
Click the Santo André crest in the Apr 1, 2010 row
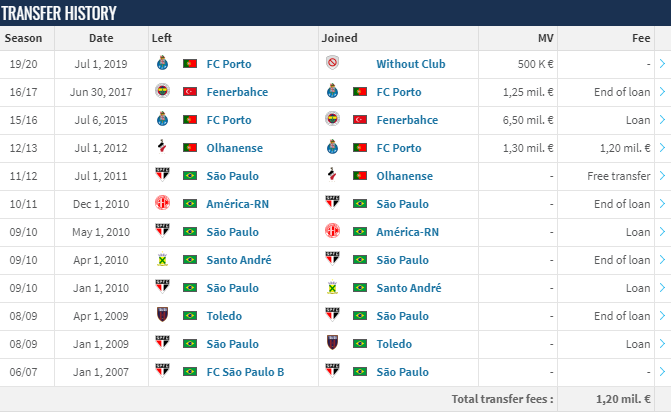pos(162,259)
